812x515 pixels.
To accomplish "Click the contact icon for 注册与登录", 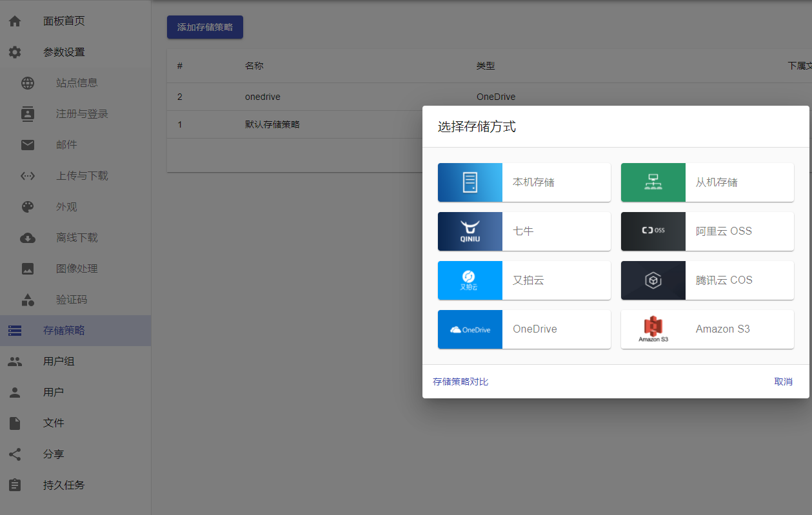I will (28, 114).
